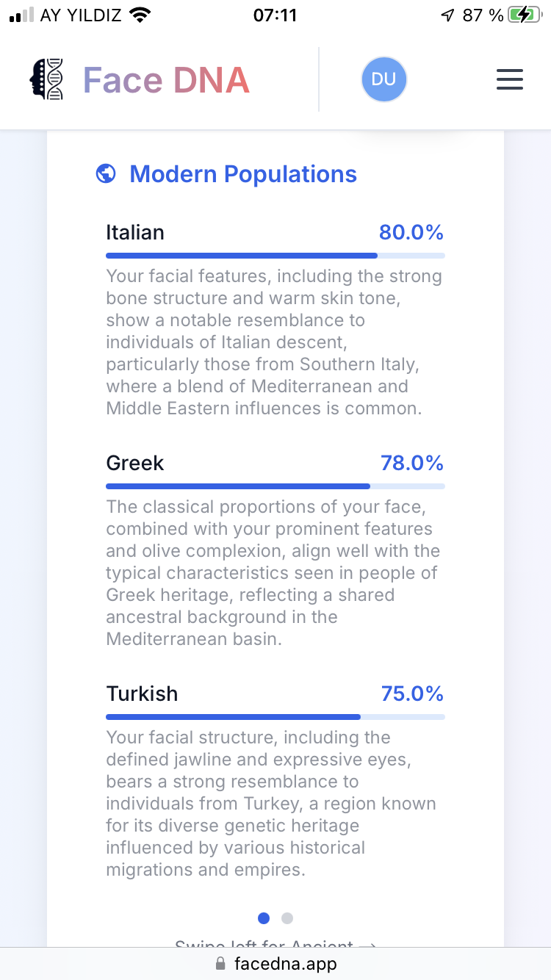Screen dimensions: 551x980
Task: Switch to the second pagination dot
Action: [287, 918]
